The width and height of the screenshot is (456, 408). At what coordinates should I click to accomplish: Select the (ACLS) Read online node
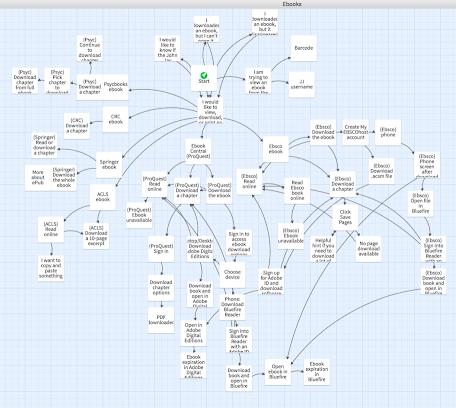[51, 229]
